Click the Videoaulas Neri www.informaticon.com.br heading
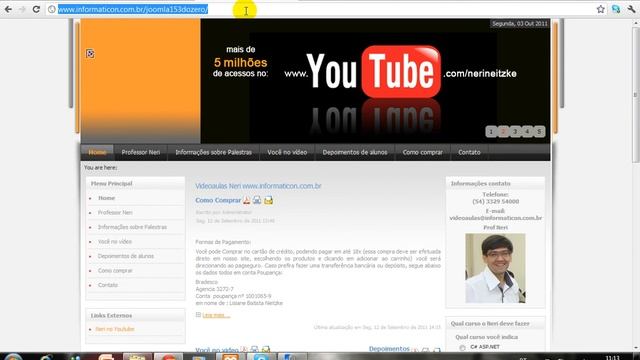This screenshot has width=640, height=360. [258, 186]
